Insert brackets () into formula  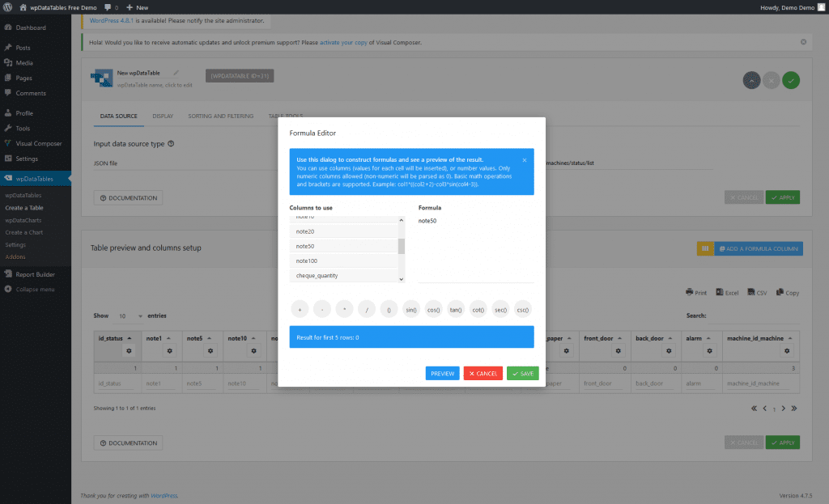[x=389, y=310]
